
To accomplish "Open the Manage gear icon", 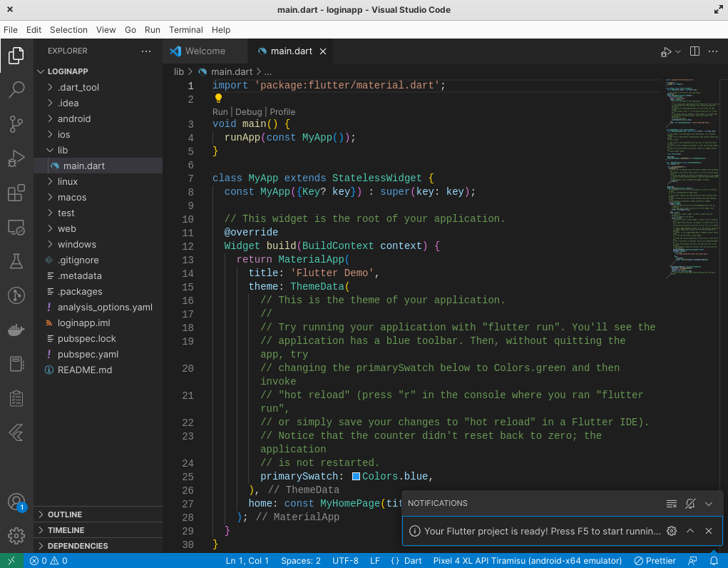I will (x=16, y=535).
